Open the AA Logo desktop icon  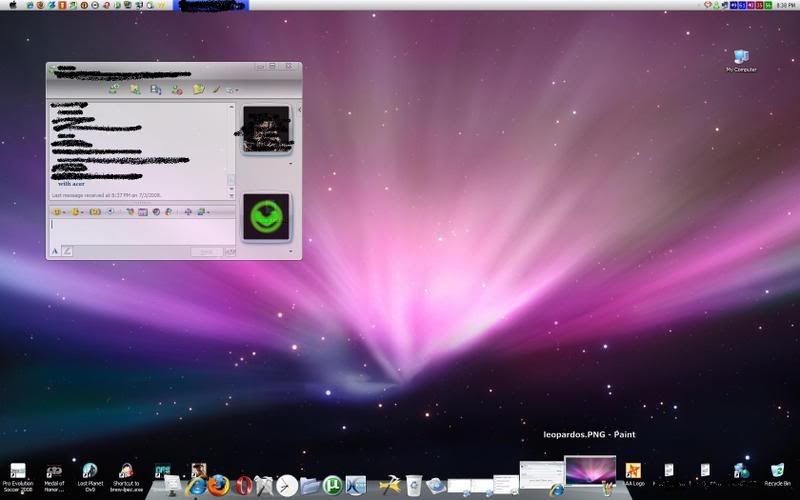(633, 474)
